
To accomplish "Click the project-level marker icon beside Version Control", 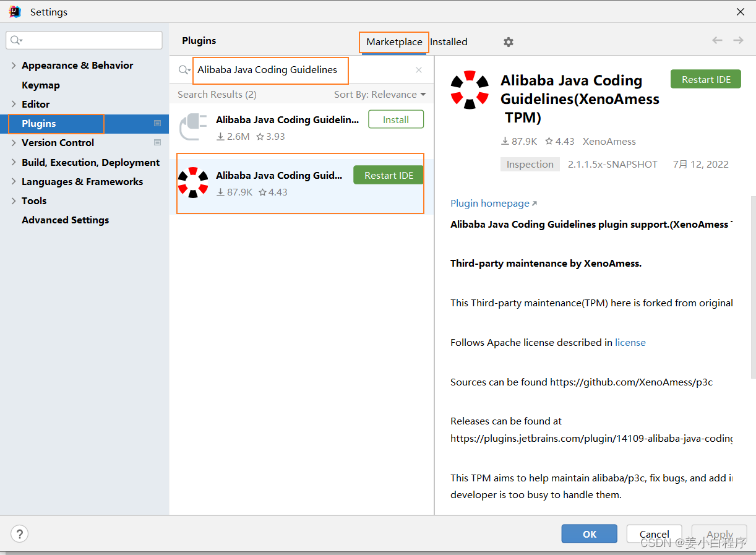I will pos(157,143).
